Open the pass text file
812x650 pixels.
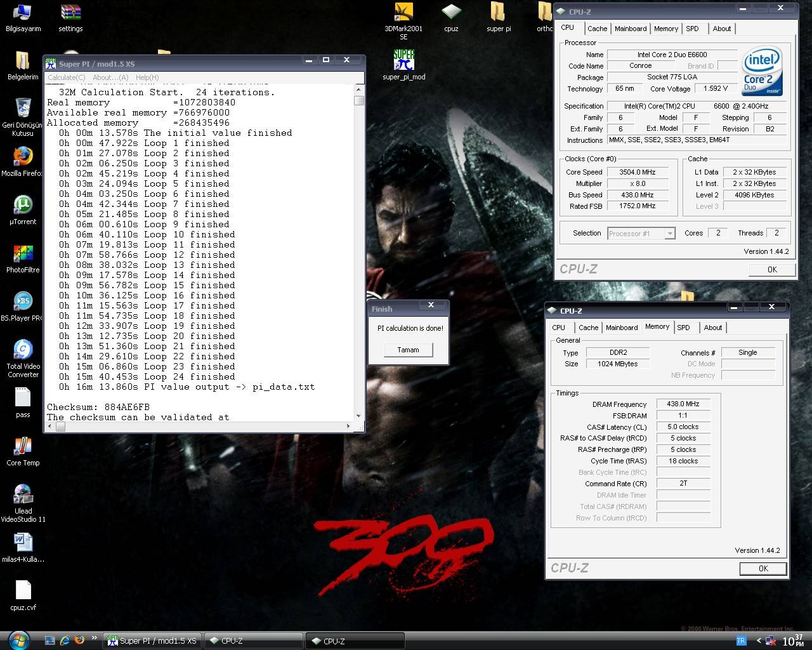click(x=23, y=404)
